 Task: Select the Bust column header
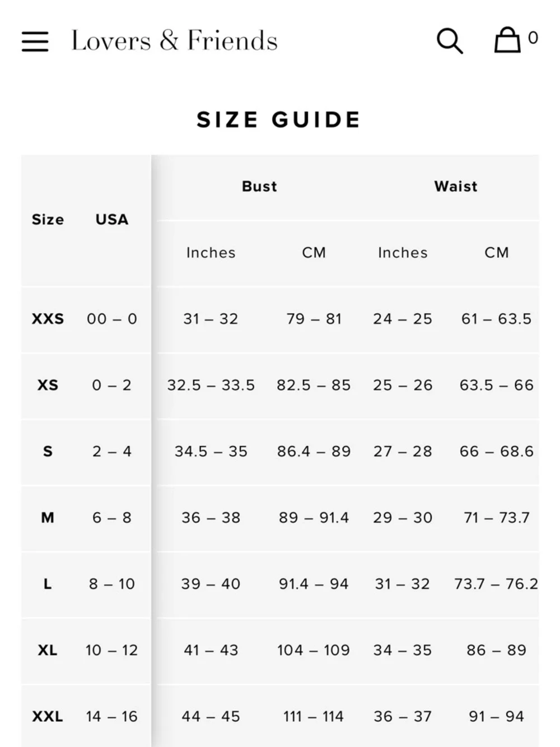point(259,187)
